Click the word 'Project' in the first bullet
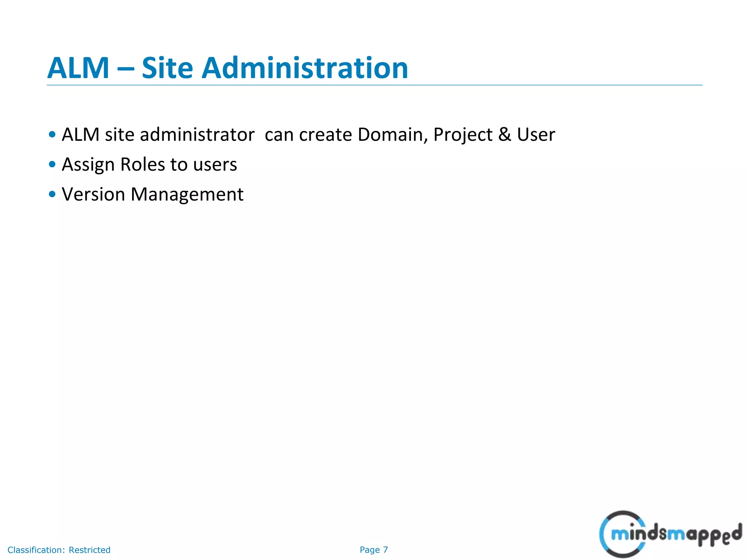This screenshot has height=560, width=747. click(x=463, y=135)
